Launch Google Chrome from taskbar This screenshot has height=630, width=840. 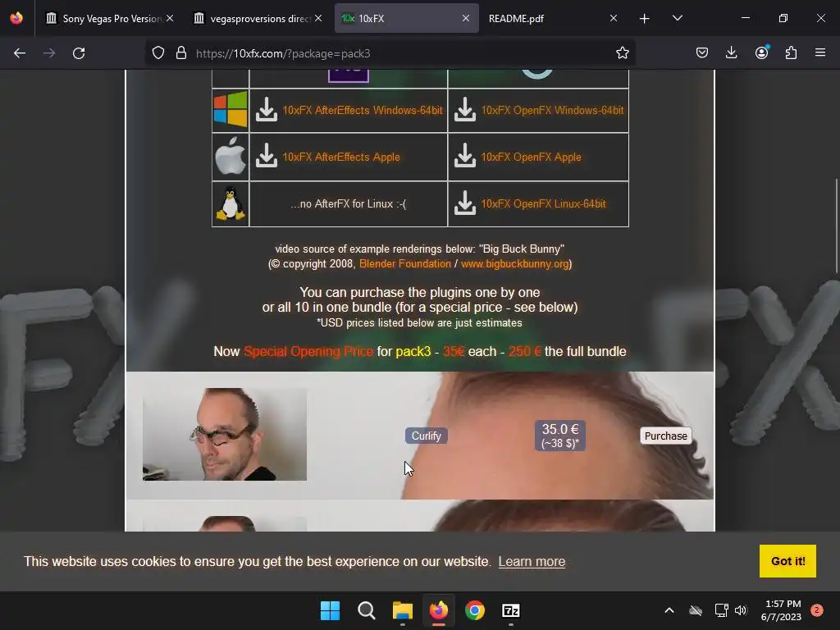[x=475, y=610]
